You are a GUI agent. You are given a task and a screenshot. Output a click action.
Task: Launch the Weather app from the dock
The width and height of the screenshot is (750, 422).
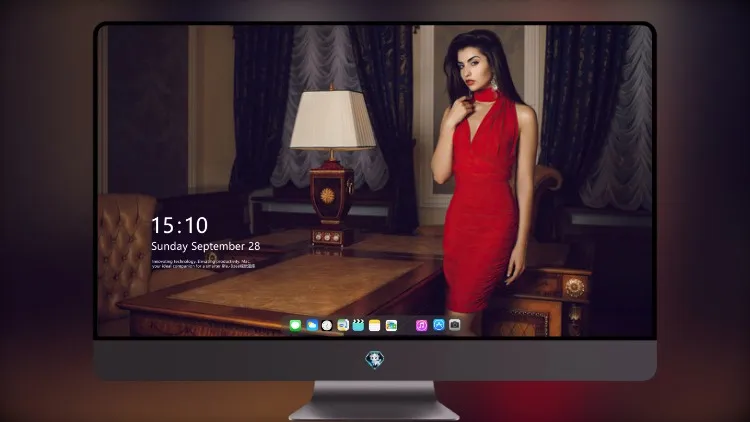312,325
